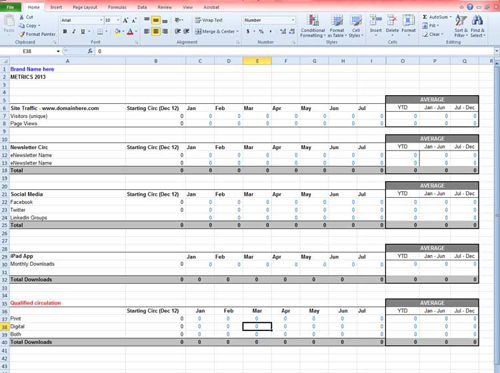Screen dimensions: 500x373
Task: Activate the Format Painter brush
Action: [22, 34]
